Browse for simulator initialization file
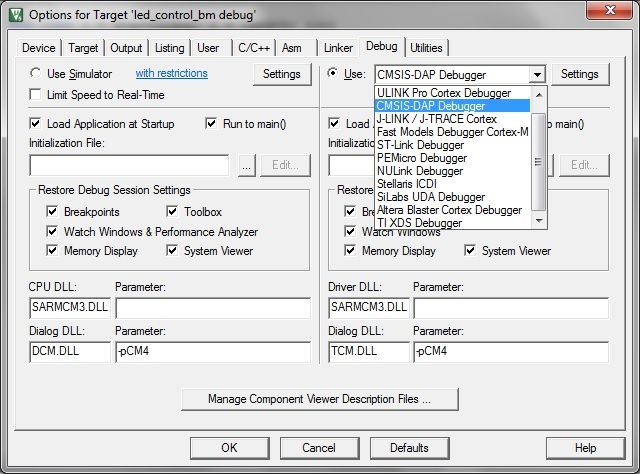Image resolution: width=640 pixels, height=474 pixels. [x=247, y=165]
